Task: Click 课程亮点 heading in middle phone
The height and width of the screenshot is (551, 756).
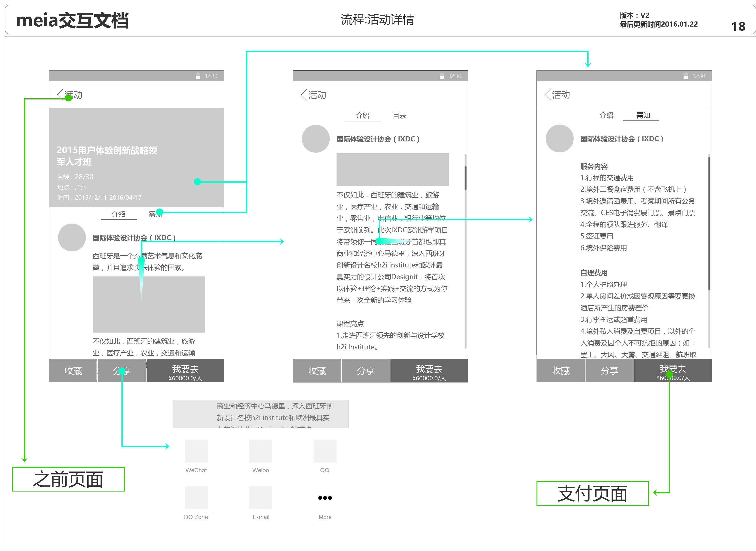Action: pyautogui.click(x=350, y=323)
